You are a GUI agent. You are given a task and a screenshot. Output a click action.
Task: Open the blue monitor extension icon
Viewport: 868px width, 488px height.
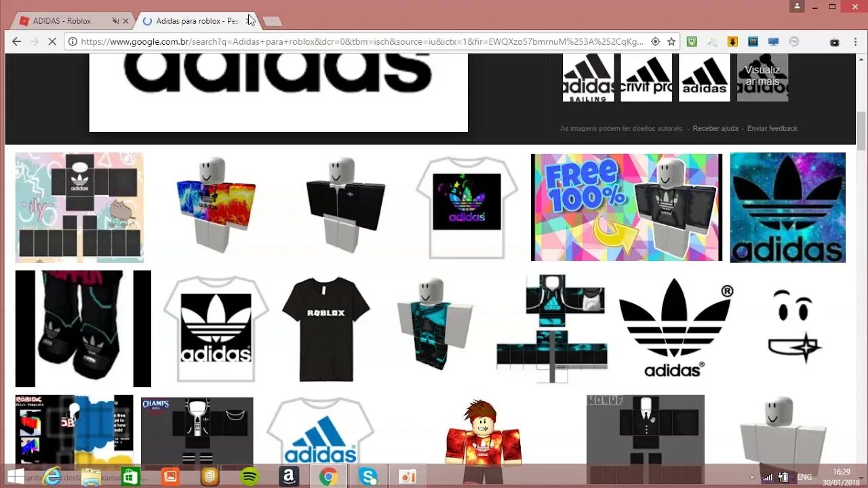(x=773, y=42)
